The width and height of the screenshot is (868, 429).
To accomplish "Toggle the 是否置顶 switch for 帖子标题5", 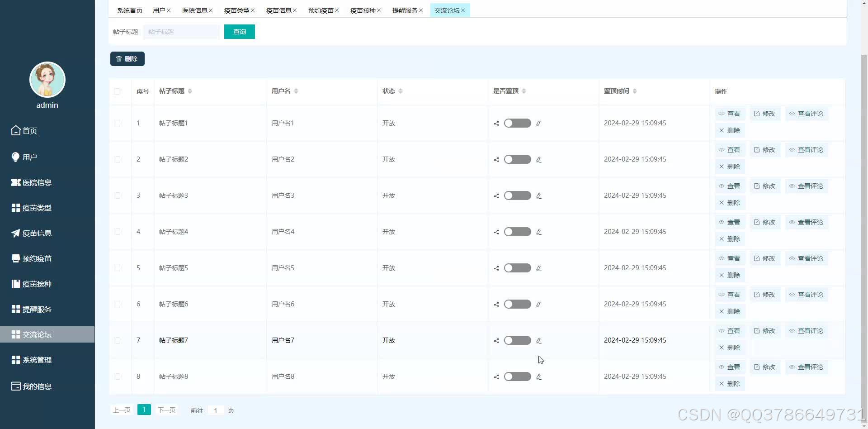I will (518, 268).
